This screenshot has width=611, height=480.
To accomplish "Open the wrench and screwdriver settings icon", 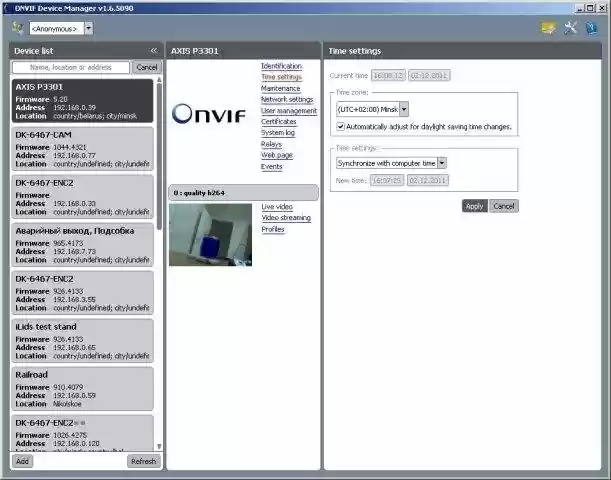I will tap(571, 28).
